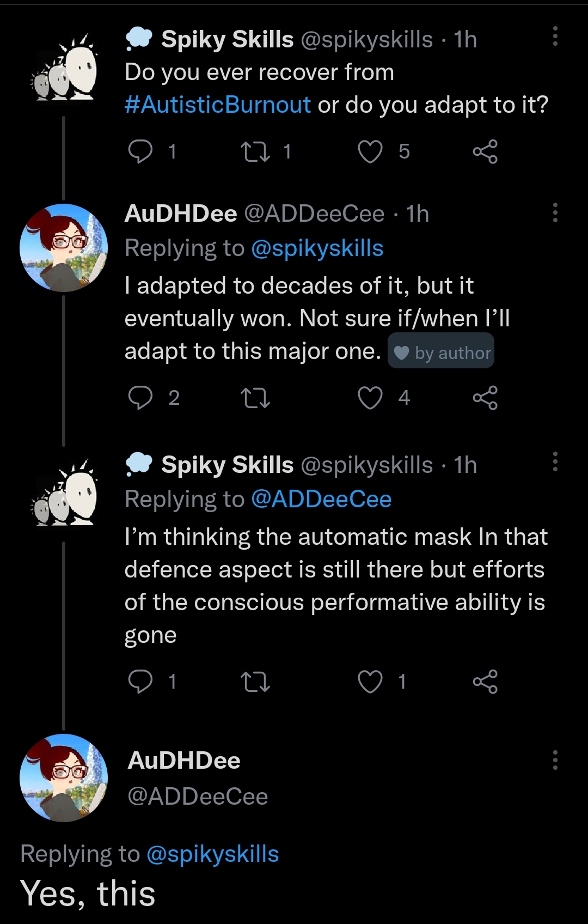
Task: Open more options on AuDHDee's first reply
Action: [555, 212]
